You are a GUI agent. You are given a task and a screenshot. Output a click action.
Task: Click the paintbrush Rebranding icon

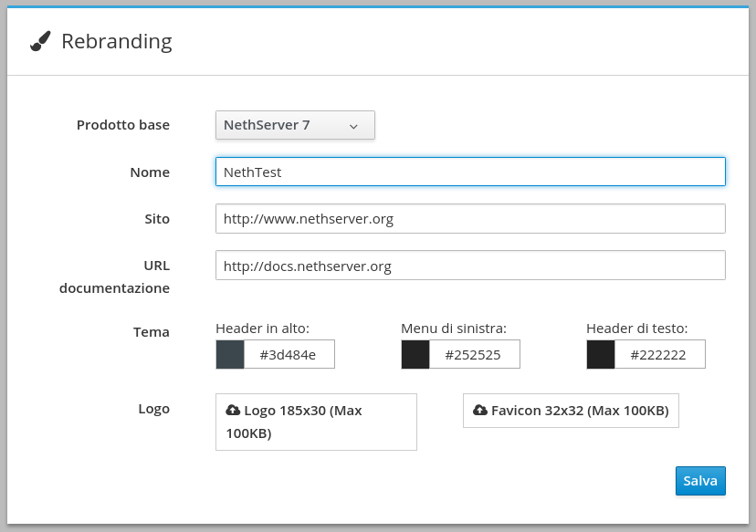point(40,41)
